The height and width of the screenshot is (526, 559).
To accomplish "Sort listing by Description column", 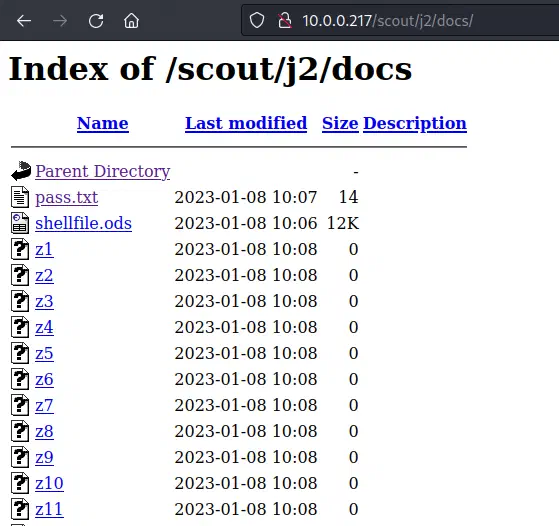I will (415, 123).
